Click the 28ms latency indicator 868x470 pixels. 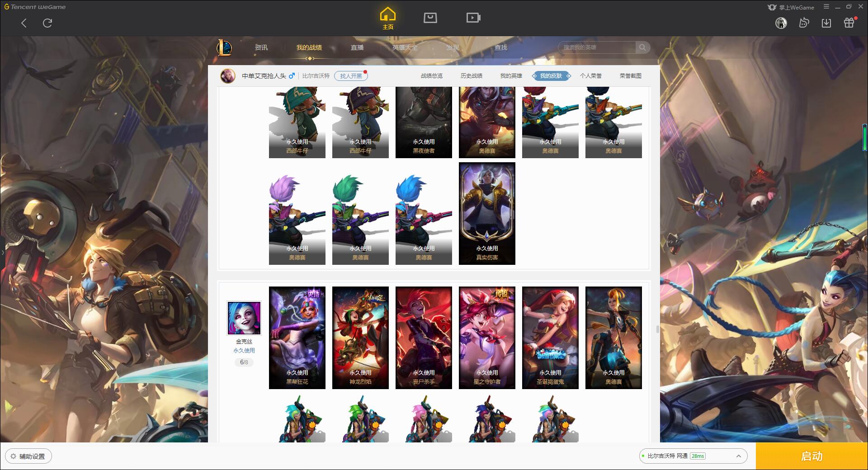[x=698, y=456]
